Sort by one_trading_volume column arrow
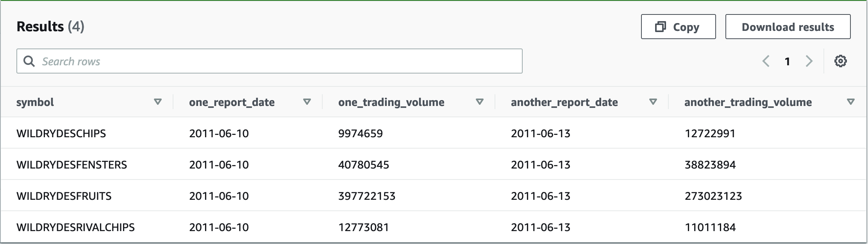 (x=480, y=102)
